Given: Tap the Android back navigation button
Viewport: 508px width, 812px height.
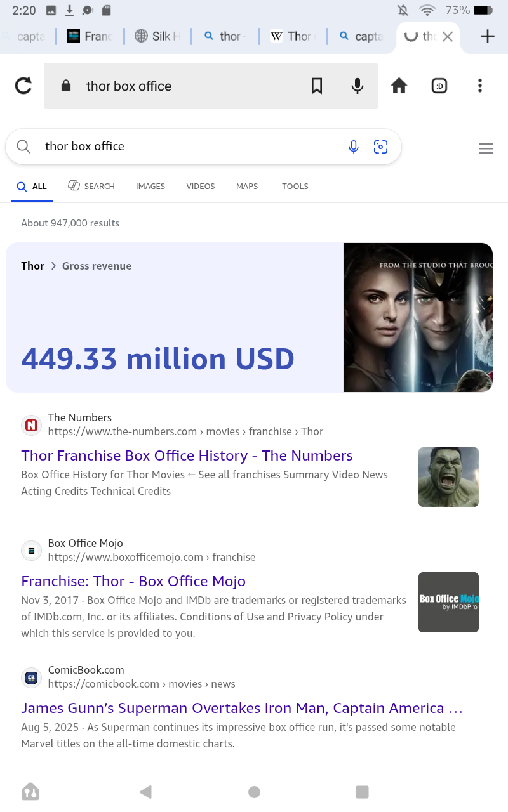Looking at the screenshot, I should click(145, 791).
